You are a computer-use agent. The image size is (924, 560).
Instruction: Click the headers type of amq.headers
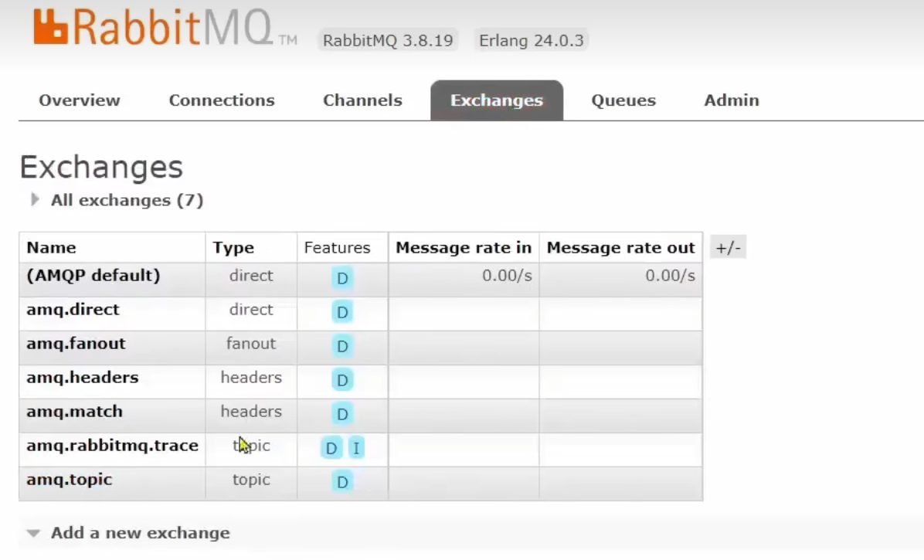coord(251,378)
